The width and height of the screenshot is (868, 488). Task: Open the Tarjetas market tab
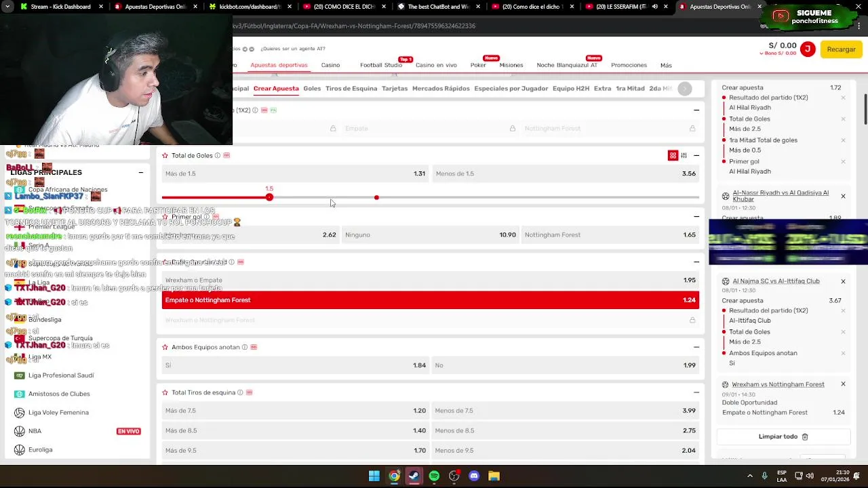pyautogui.click(x=395, y=89)
